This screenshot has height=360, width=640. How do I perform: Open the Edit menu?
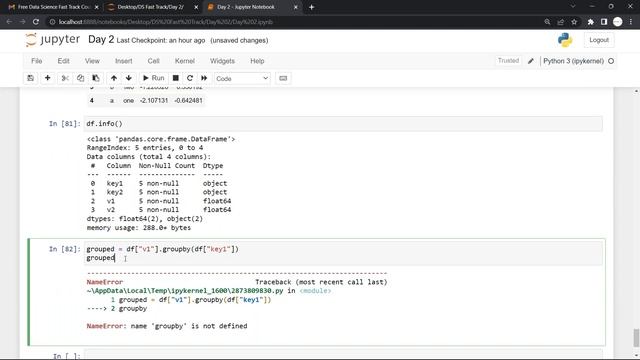63,61
